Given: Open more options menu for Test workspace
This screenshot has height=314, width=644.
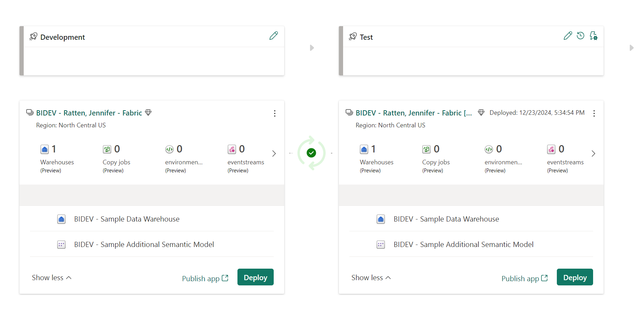Looking at the screenshot, I should point(594,113).
